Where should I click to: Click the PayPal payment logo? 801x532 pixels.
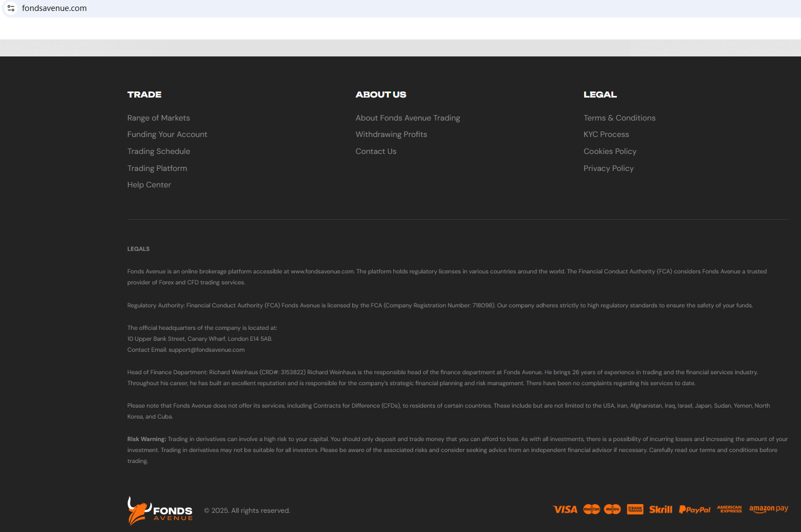(x=695, y=510)
